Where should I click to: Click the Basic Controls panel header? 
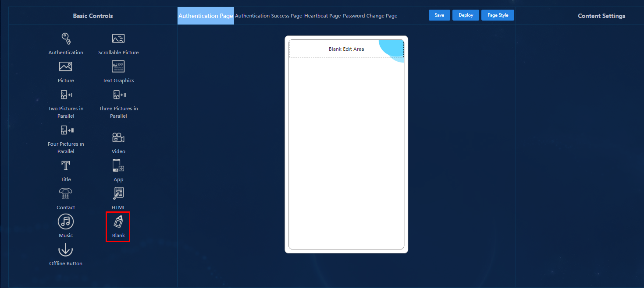[x=93, y=16]
